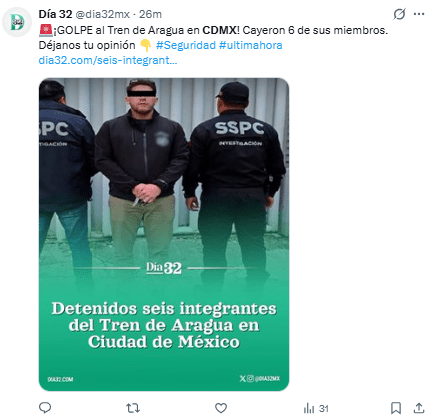
Task: Open the share upload arrow icon
Action: click(419, 408)
